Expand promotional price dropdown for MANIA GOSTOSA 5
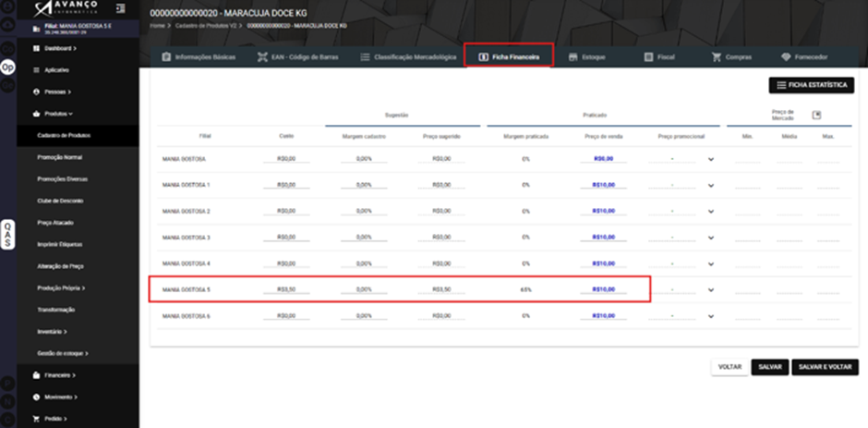This screenshot has width=868, height=428. pyautogui.click(x=711, y=290)
